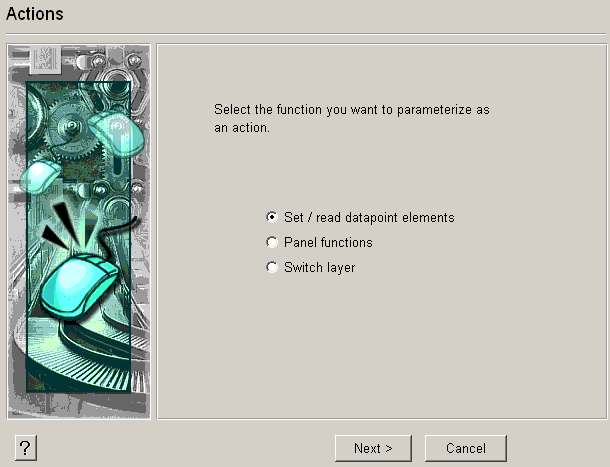Click the wizard mouse illustration image

79,232
